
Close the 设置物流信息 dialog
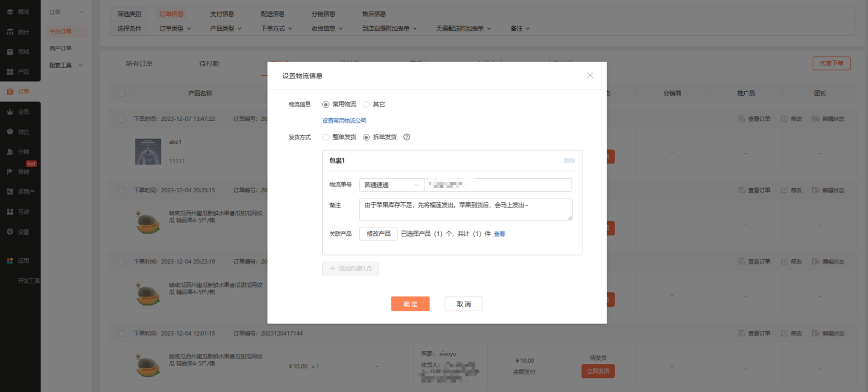coord(590,76)
